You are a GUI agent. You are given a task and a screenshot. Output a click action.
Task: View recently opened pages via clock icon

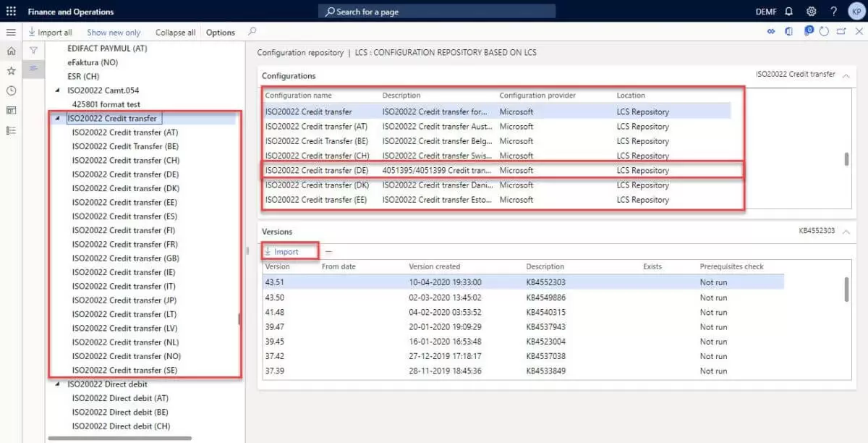(11, 90)
